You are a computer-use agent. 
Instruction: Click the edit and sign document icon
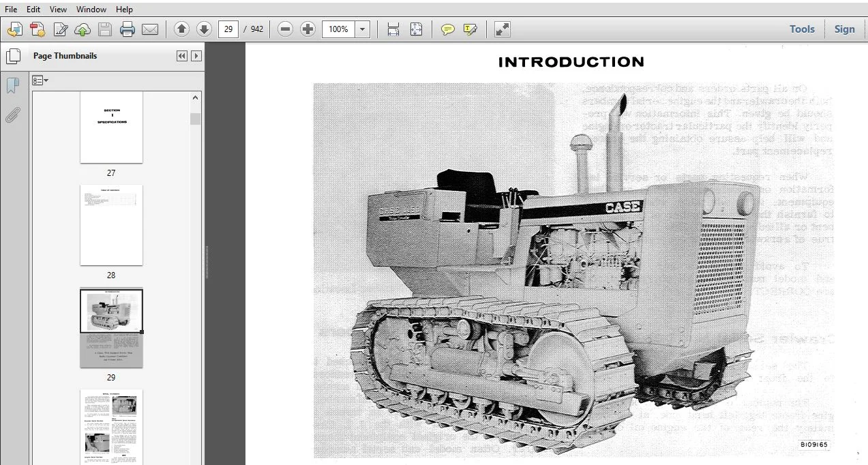click(x=61, y=29)
